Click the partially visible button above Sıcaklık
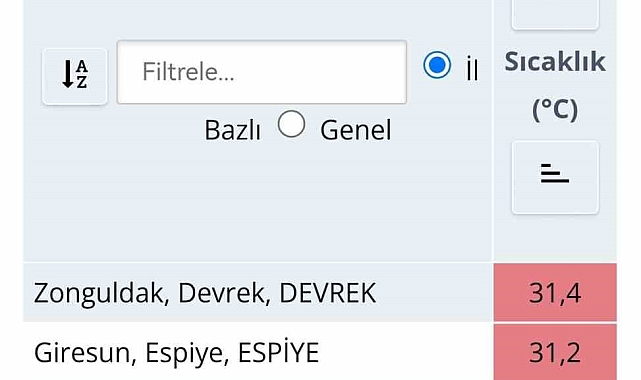Viewport: 641px width, 380px height. (555, 14)
